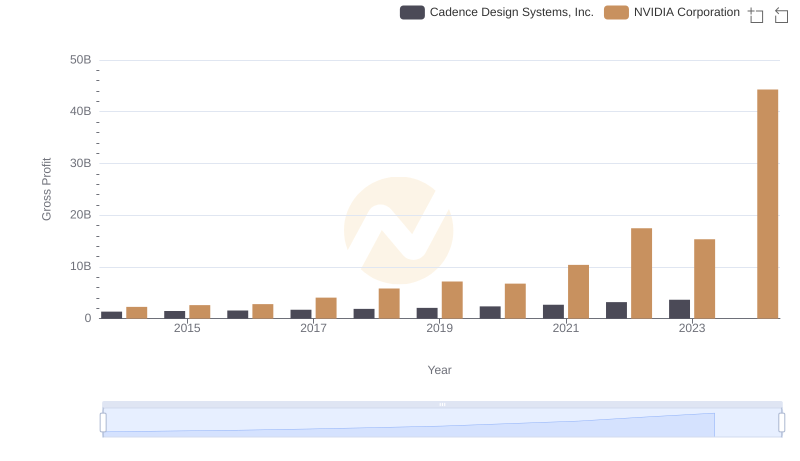Click the tallest NVIDIA bar for 2024
This screenshot has width=800, height=461.
point(767,204)
